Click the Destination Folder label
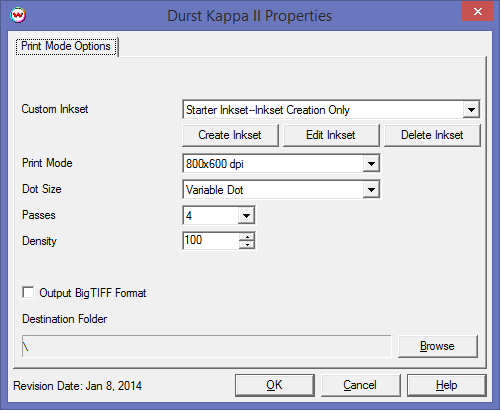This screenshot has height=410, width=500. tap(65, 319)
